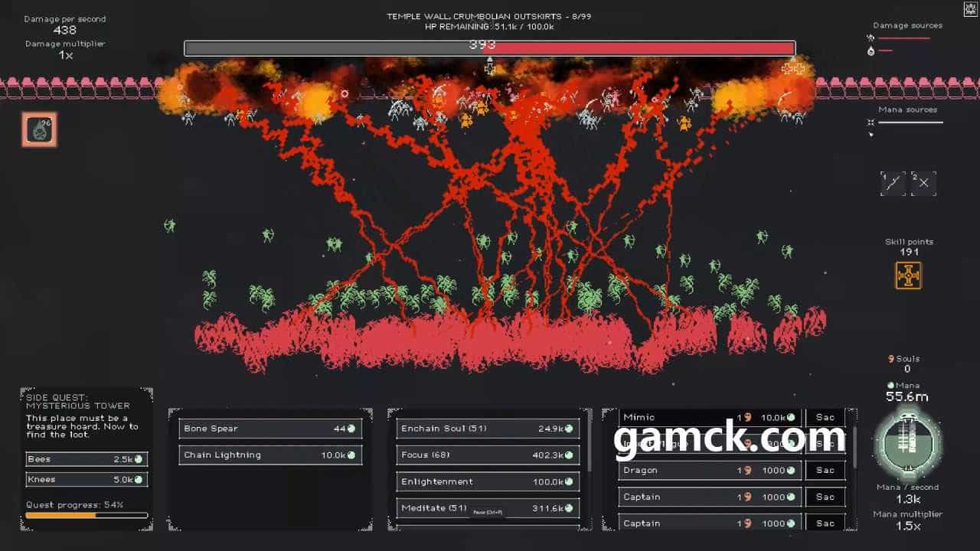Click the Temple Wall HP bar

tap(489, 48)
